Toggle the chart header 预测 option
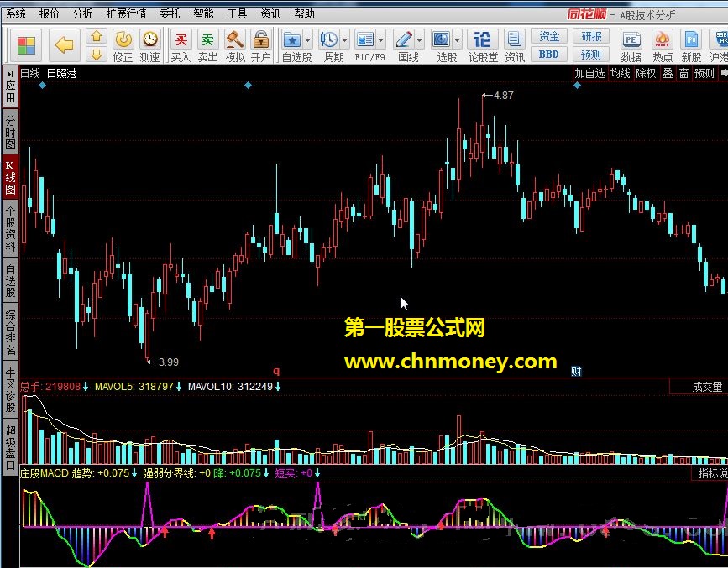The height and width of the screenshot is (568, 728). point(704,73)
